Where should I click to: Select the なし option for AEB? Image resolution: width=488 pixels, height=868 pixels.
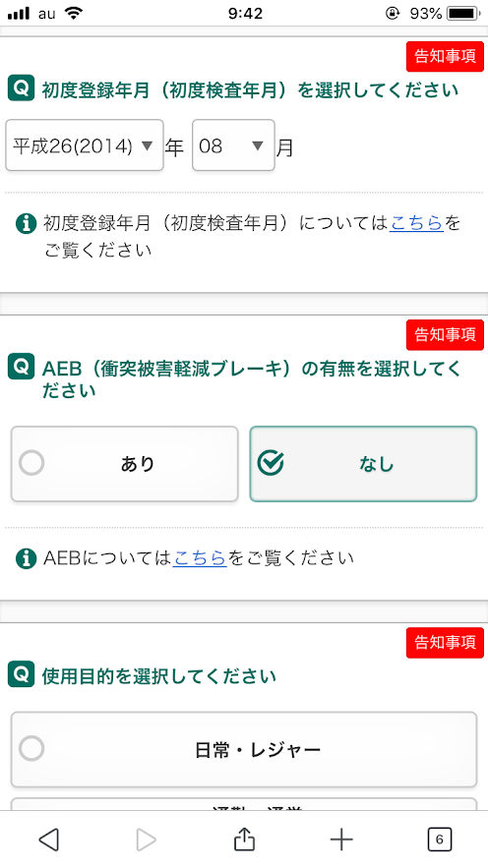pyautogui.click(x=363, y=464)
